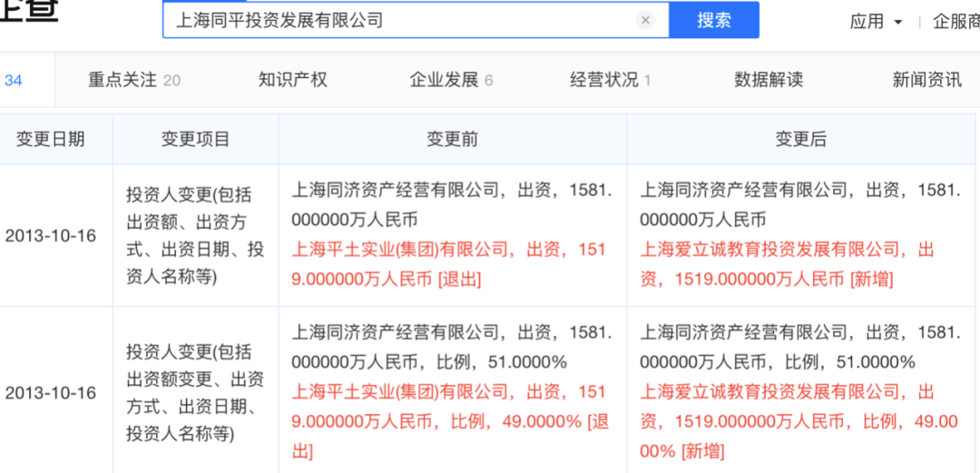Screen dimensions: 980x473
Task: Switch to the 知识产权 tab
Action: (x=292, y=80)
